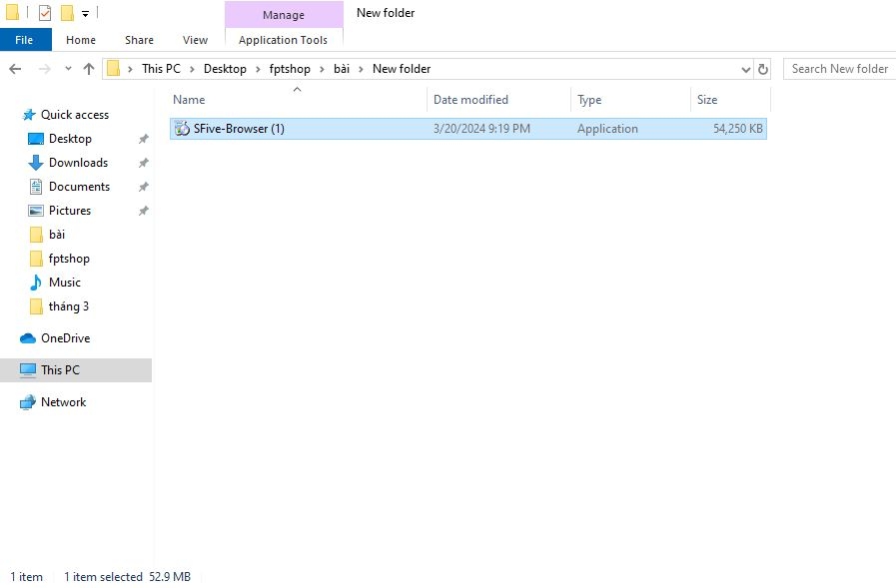Click the Search New folder box
The width and height of the screenshot is (896, 588).
pos(839,69)
